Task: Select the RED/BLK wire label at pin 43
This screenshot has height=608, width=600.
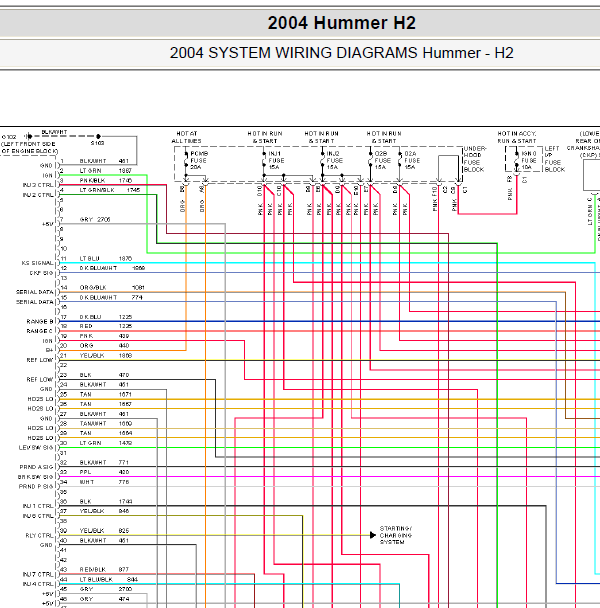Action: tap(93, 569)
